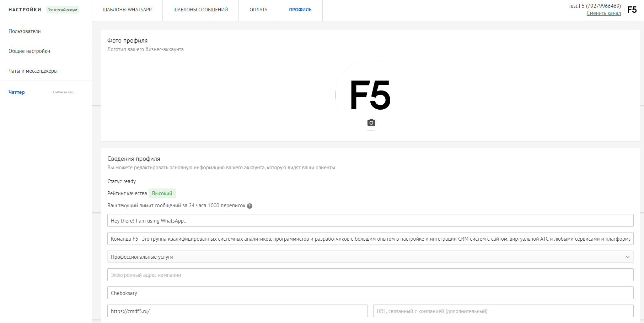Click the https://cmdf5.ru/ URL field
The height and width of the screenshot is (323, 644).
tap(237, 311)
